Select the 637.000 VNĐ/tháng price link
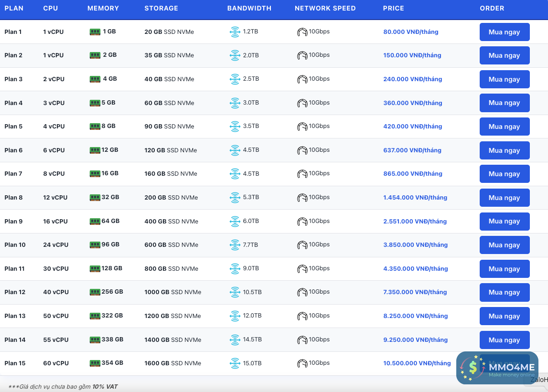The height and width of the screenshot is (392, 548). (412, 150)
